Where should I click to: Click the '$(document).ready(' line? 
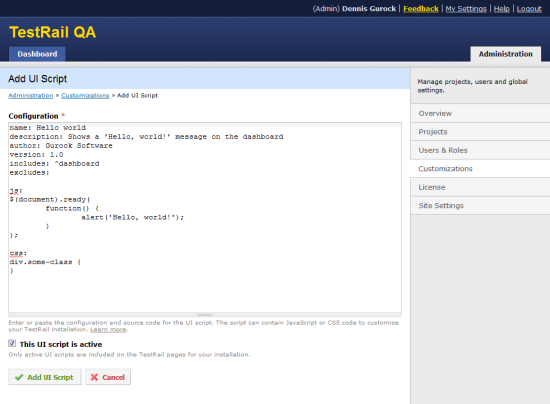point(50,200)
